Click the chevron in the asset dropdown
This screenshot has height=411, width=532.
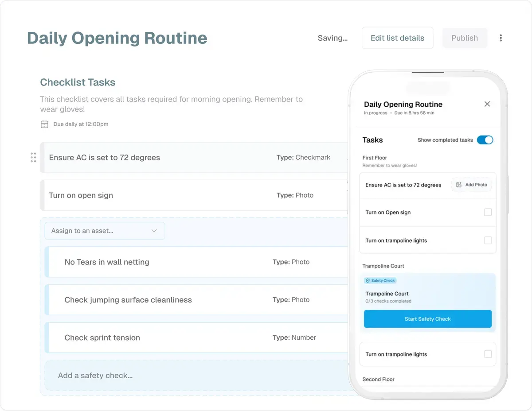(x=154, y=231)
